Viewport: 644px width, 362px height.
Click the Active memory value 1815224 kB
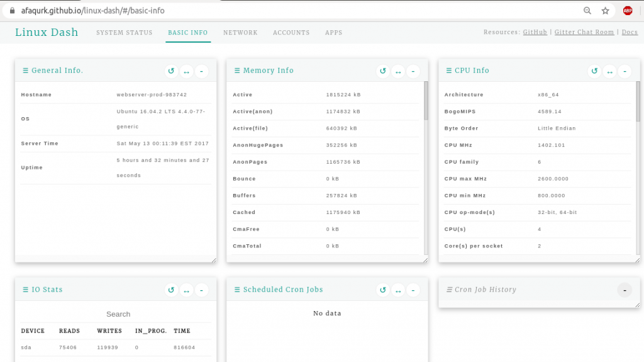343,94
